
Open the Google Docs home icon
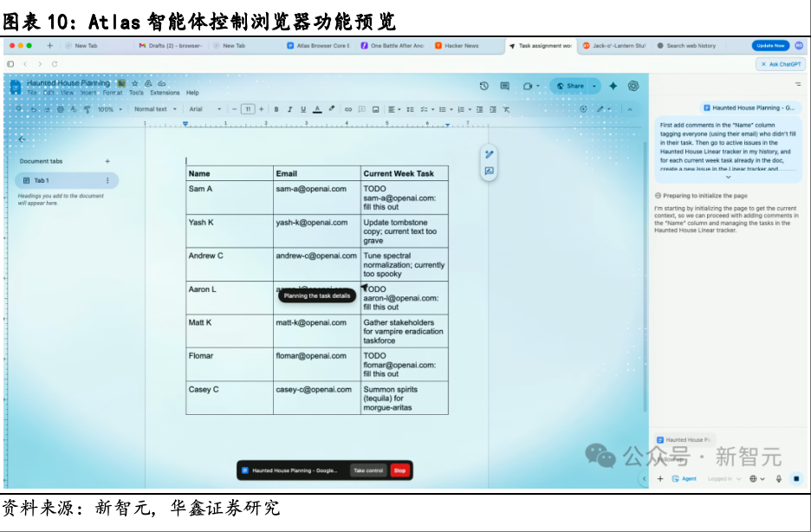pos(16,87)
